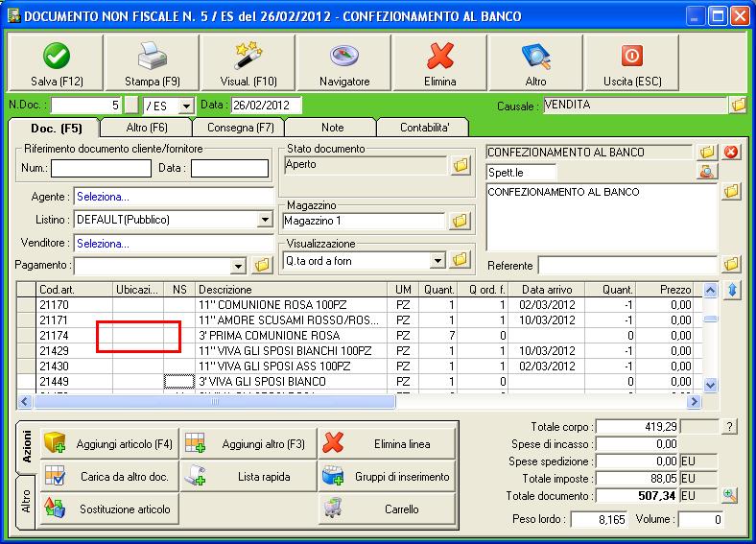Click Seleziona... link for Venditore
The width and height of the screenshot is (756, 544).
coord(103,244)
